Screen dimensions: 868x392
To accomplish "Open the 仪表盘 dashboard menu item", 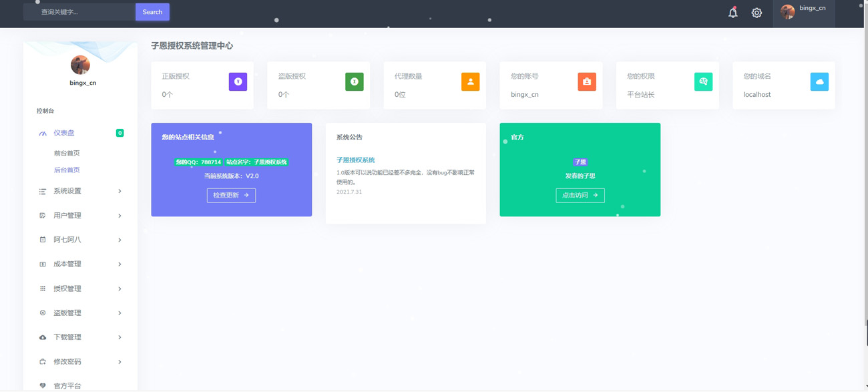I will tap(65, 133).
